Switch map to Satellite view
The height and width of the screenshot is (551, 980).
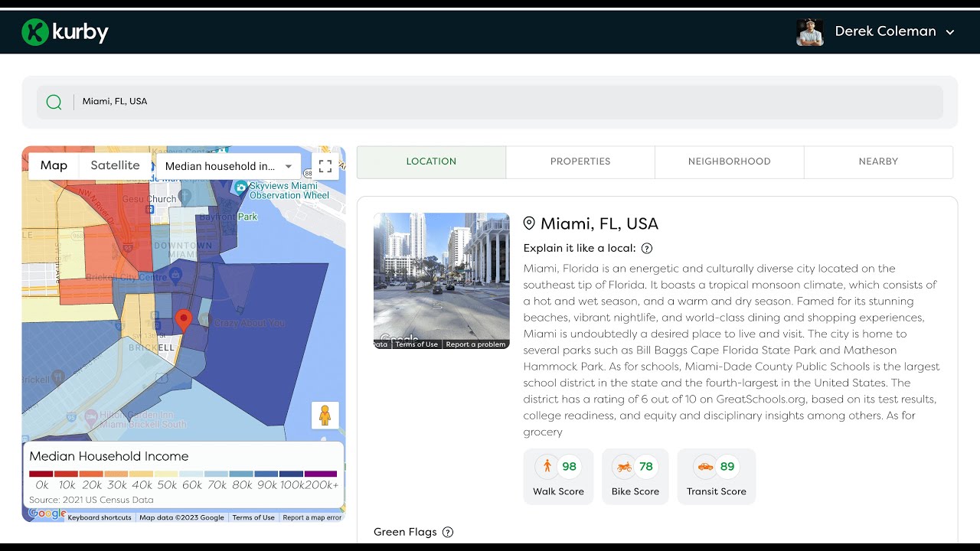pyautogui.click(x=115, y=165)
